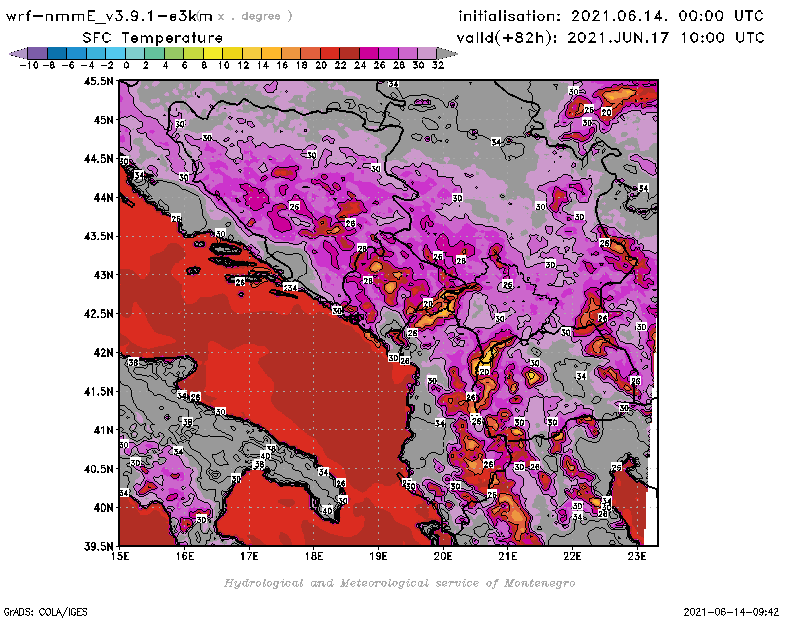
Task: Select the '43N' latitude label
Action: click(104, 275)
